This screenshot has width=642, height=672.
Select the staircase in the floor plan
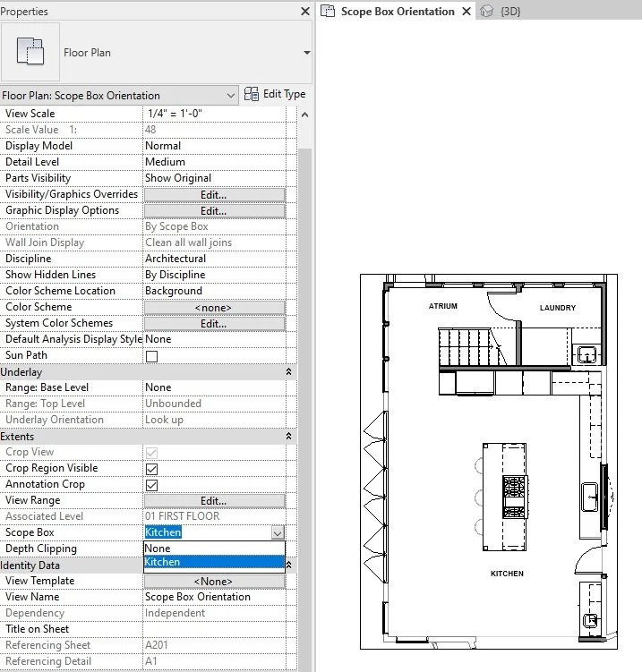(x=472, y=347)
